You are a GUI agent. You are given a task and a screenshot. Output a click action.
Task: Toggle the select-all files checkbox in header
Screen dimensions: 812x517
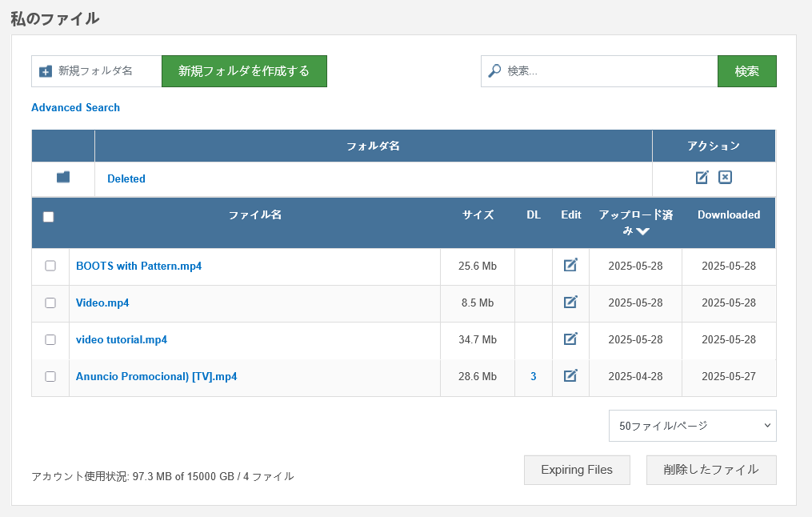pos(48,217)
